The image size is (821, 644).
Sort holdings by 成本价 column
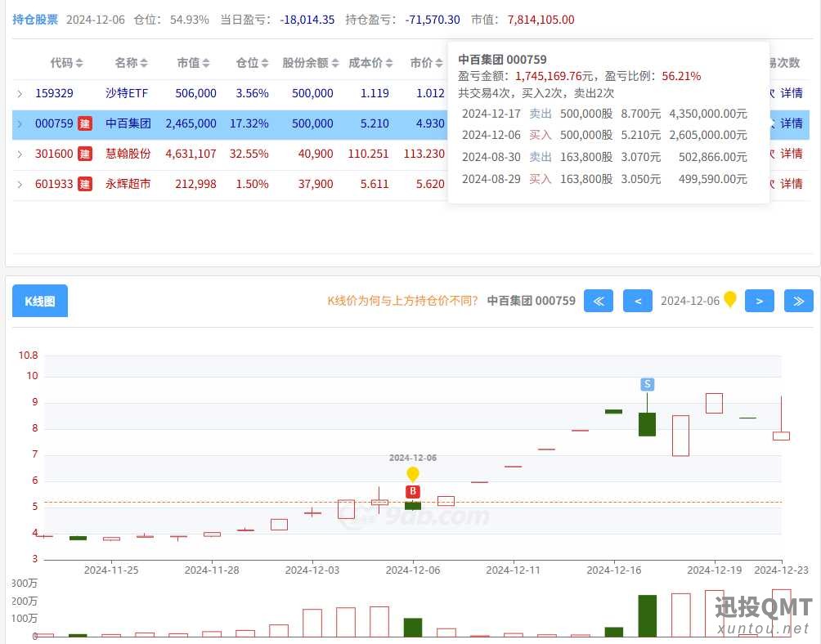[x=370, y=63]
